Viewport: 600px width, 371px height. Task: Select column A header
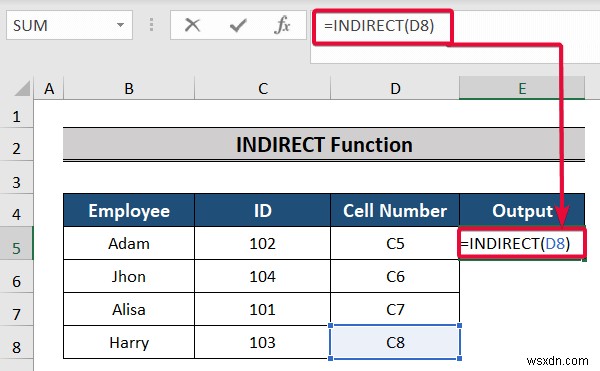tap(49, 88)
